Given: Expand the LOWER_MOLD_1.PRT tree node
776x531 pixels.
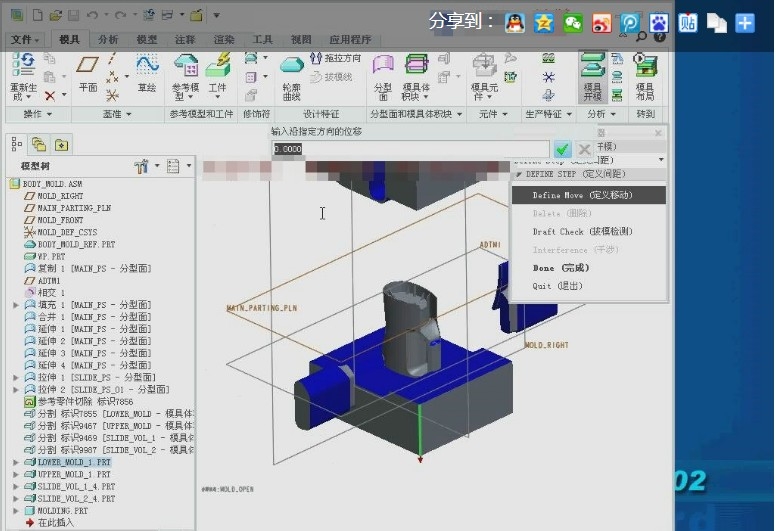Looking at the screenshot, I should coord(16,462).
